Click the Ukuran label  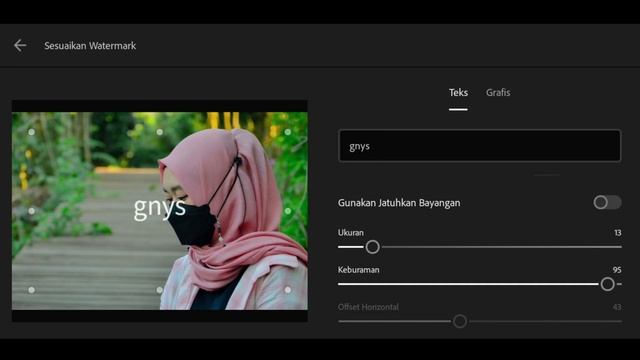point(351,233)
